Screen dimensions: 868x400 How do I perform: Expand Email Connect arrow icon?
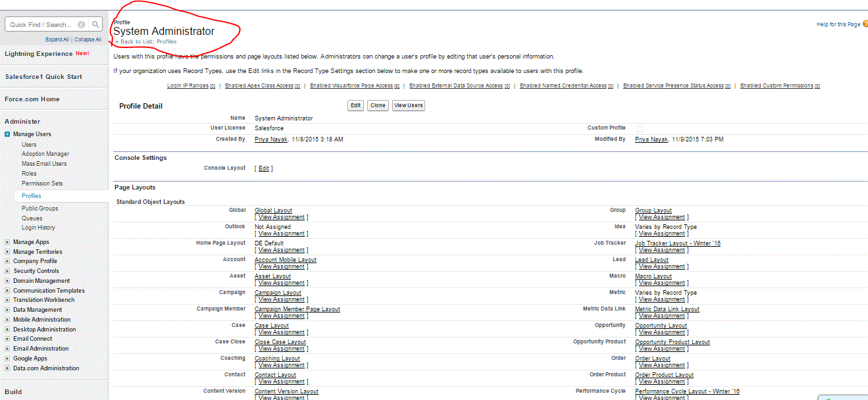(7, 339)
